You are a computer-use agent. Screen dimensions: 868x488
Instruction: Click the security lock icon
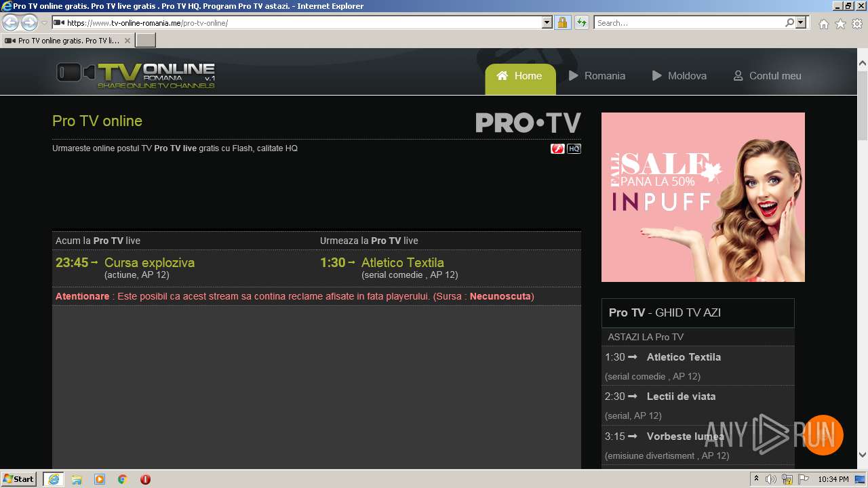[x=562, y=23]
